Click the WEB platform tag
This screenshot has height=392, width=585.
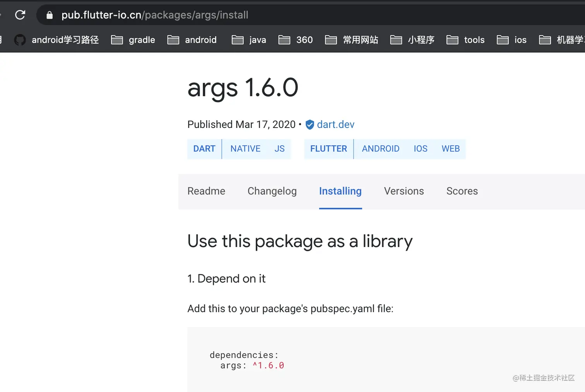click(x=451, y=149)
